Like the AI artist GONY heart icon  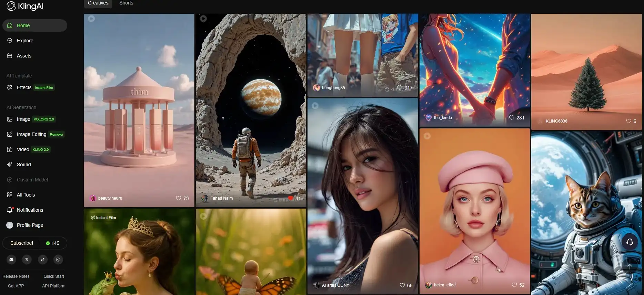[402, 285]
